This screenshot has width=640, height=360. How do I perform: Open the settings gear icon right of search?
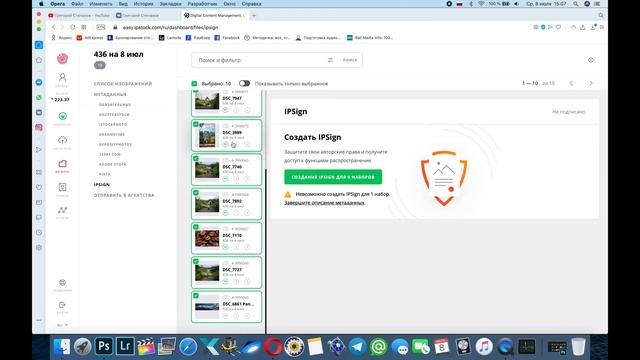[x=591, y=60]
